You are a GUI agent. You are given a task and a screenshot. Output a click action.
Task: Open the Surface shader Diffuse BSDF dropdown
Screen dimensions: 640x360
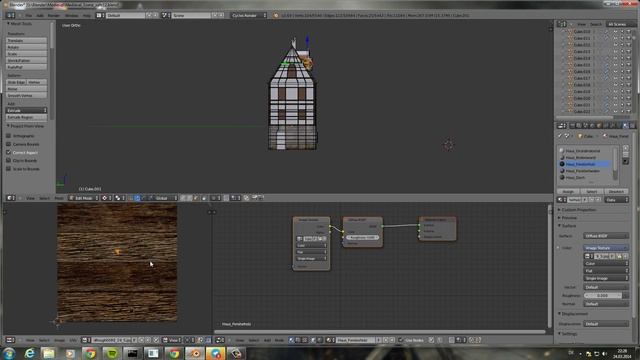[606, 236]
